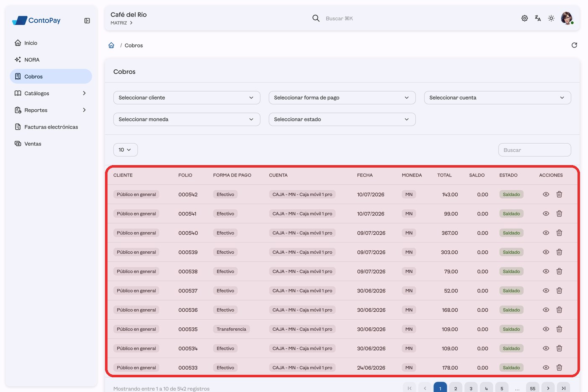Toggle light/dark theme sun icon
The width and height of the screenshot is (588, 392).
551,18
